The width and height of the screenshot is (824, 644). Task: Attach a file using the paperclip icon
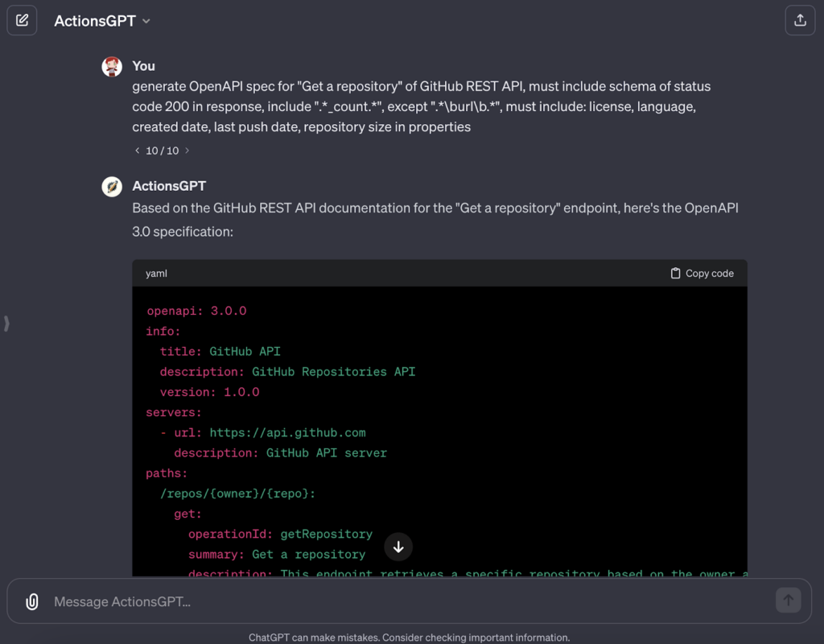click(32, 601)
